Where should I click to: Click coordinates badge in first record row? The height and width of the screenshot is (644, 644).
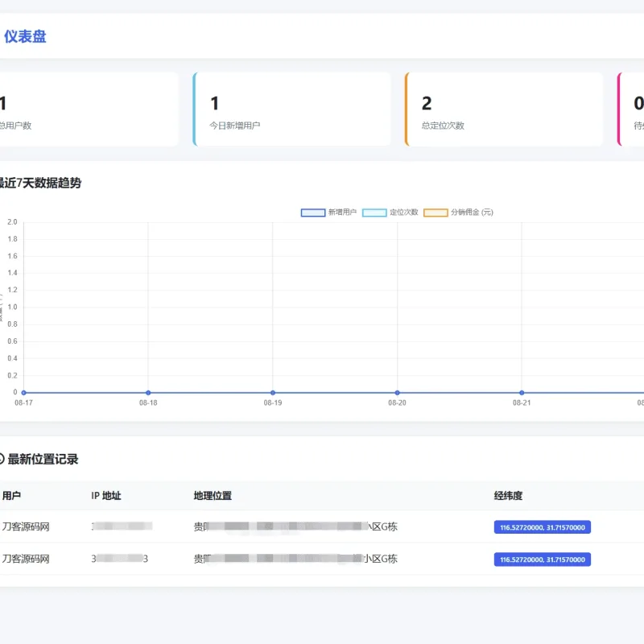[542, 527]
